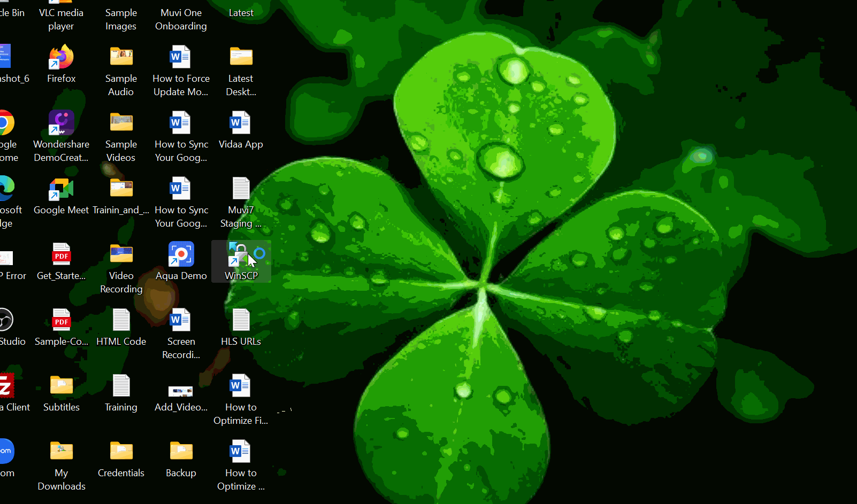Screen dimensions: 857x504
Task: Click the Add_Video... image thumbnail
Action: pyautogui.click(x=181, y=391)
